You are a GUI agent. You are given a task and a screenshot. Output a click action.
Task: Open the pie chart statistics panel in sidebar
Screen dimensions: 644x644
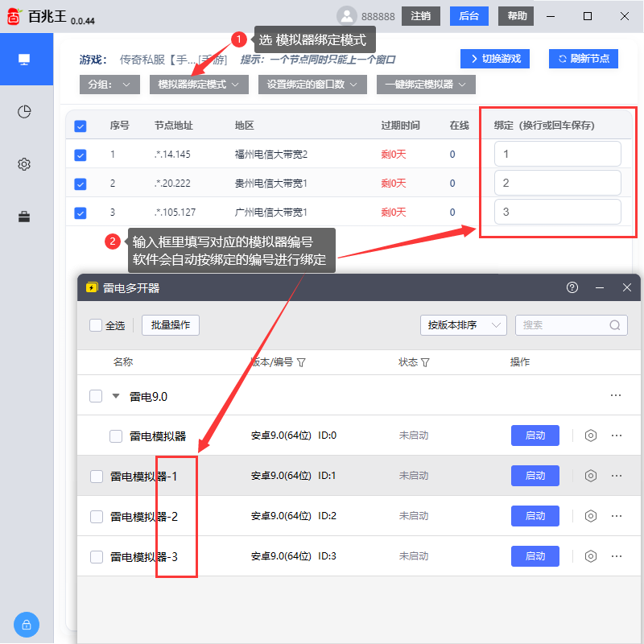pos(24,112)
